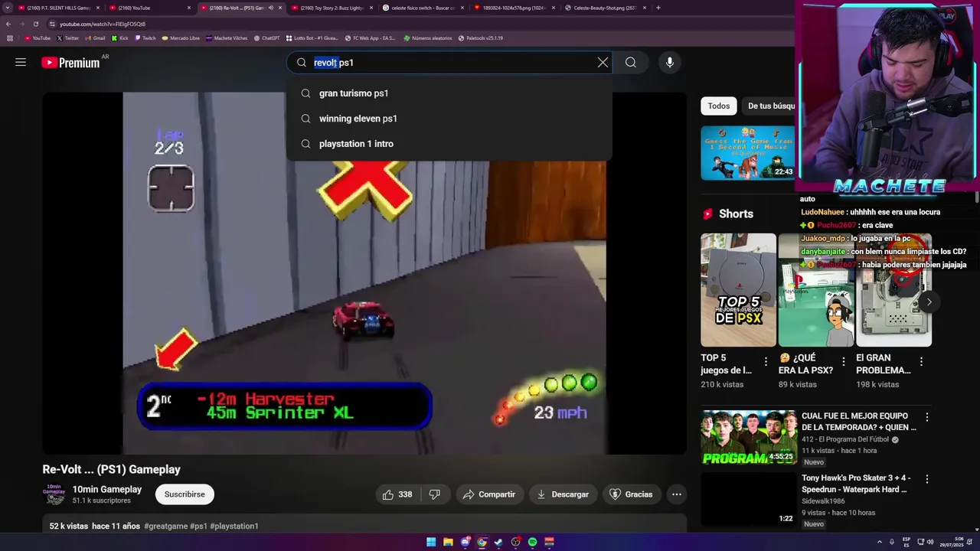Open Windows Start menu

click(431, 542)
